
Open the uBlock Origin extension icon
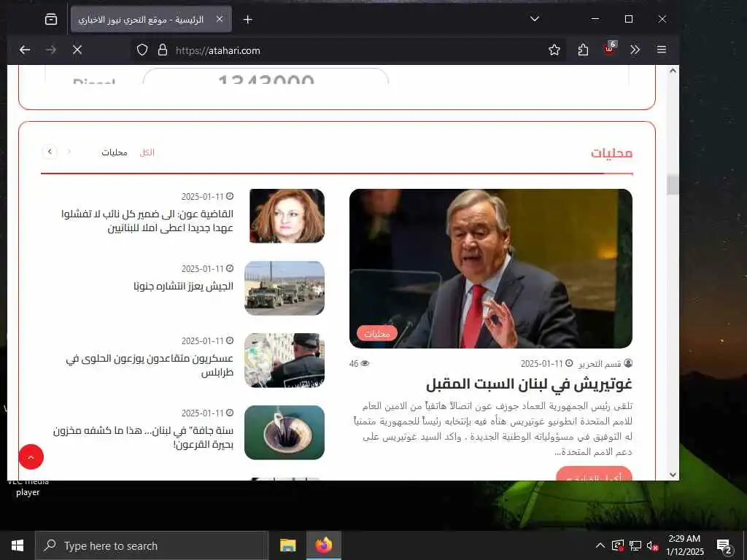[609, 49]
